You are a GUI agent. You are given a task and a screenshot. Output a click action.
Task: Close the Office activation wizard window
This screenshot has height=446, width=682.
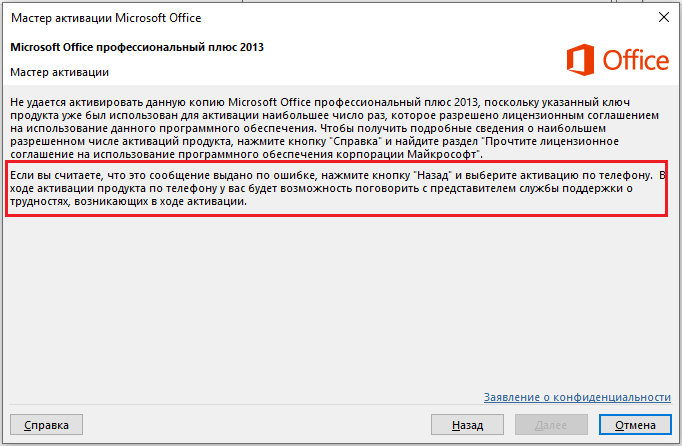[x=664, y=17]
